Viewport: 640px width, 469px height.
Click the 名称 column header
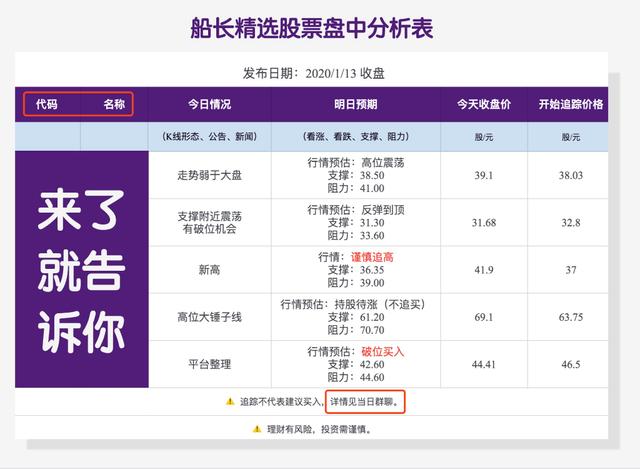point(114,104)
